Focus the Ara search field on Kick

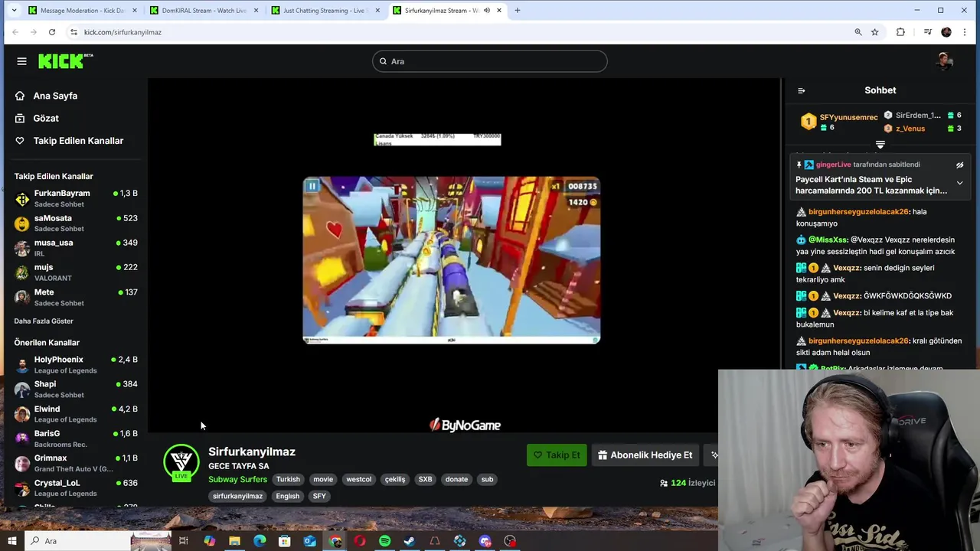coord(490,61)
